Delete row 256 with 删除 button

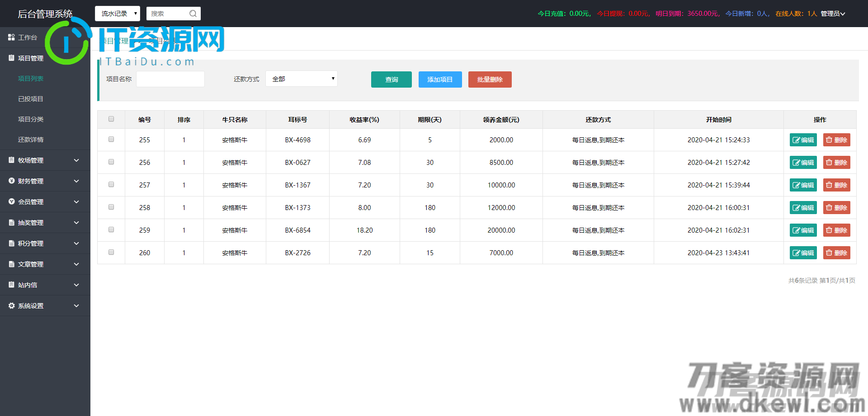[837, 163]
